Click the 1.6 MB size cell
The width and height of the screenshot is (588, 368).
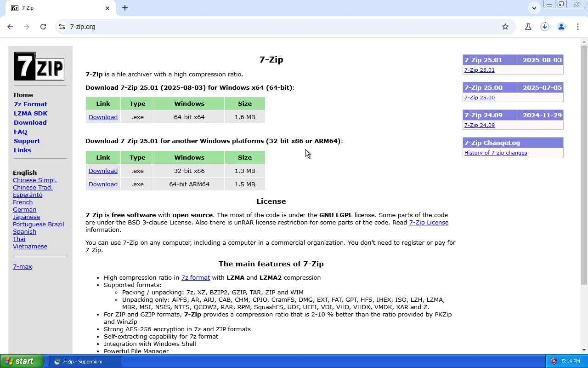[245, 117]
